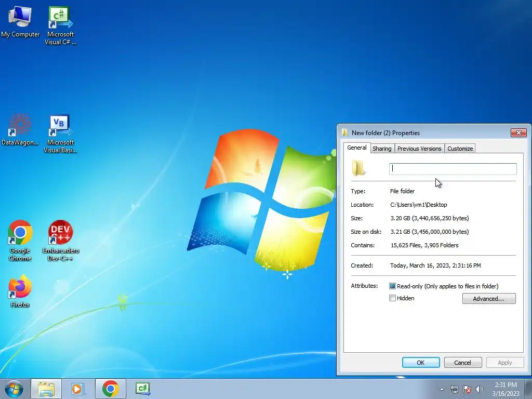Switch to Chrome in the taskbar
Viewport: 532px width, 399px height.
pos(110,389)
